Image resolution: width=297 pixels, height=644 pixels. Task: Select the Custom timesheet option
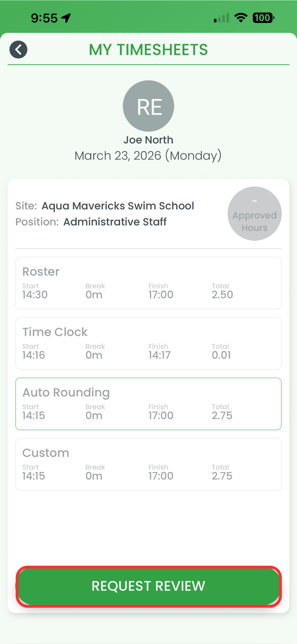(x=148, y=464)
